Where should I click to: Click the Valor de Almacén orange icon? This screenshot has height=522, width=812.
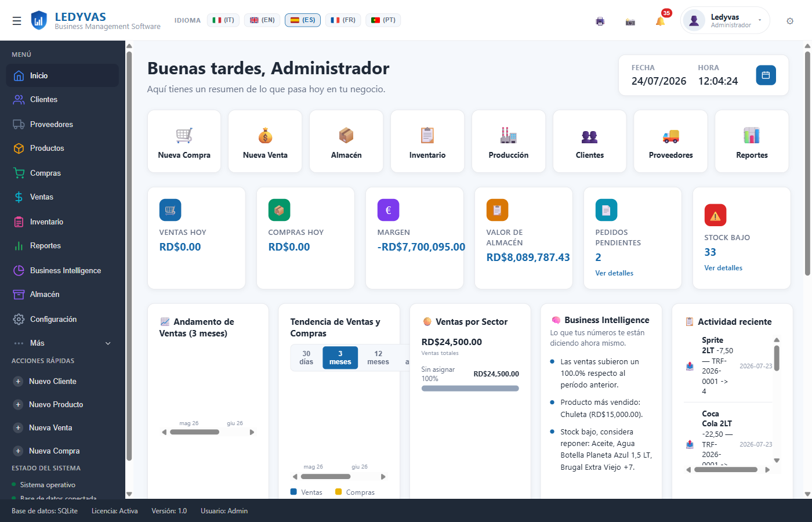(x=497, y=210)
